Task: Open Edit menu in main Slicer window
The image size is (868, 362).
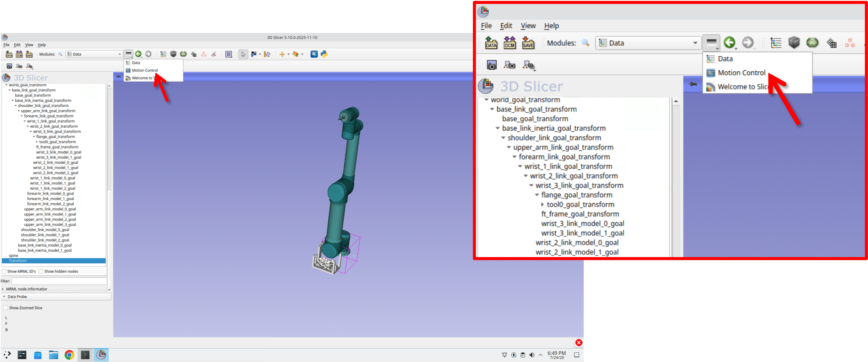Action: (x=17, y=45)
